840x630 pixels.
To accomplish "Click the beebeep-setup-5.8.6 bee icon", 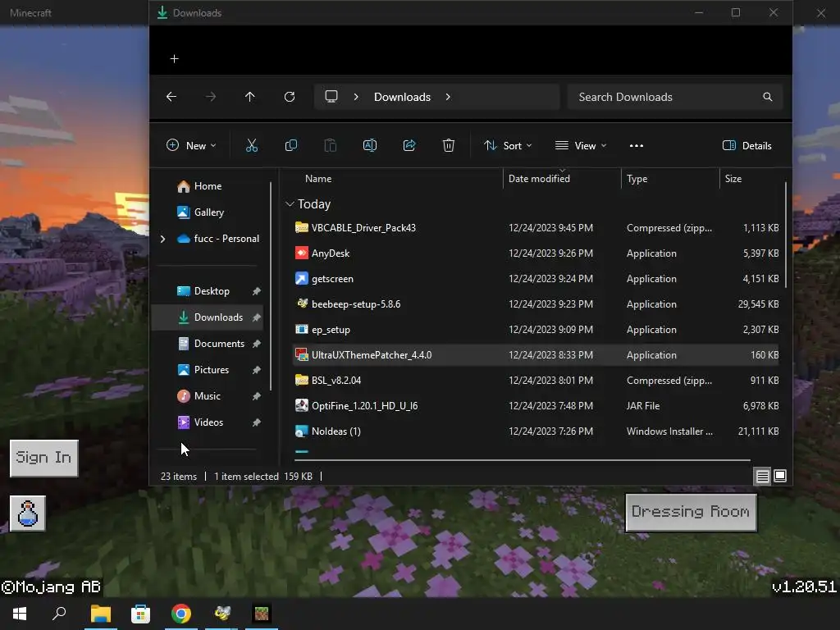I will [302, 304].
